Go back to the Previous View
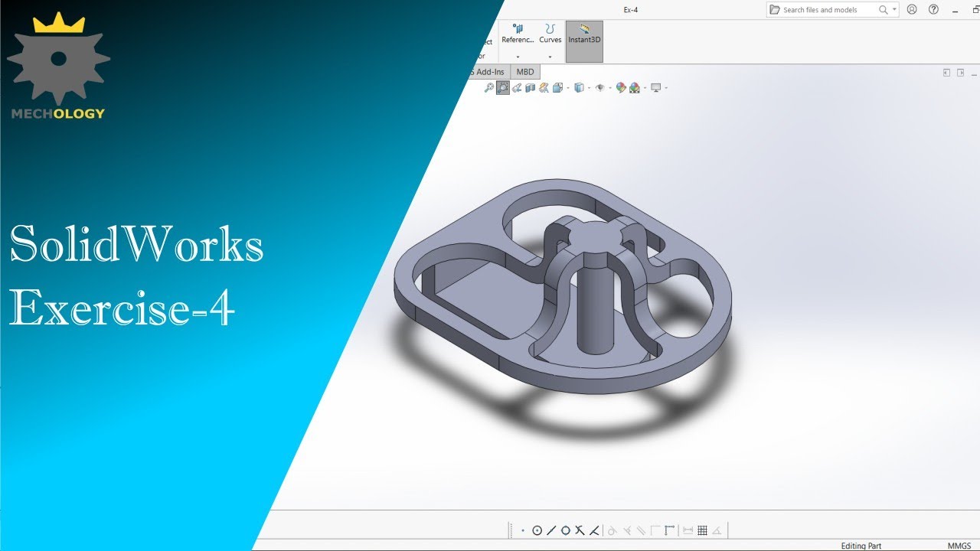 click(517, 87)
